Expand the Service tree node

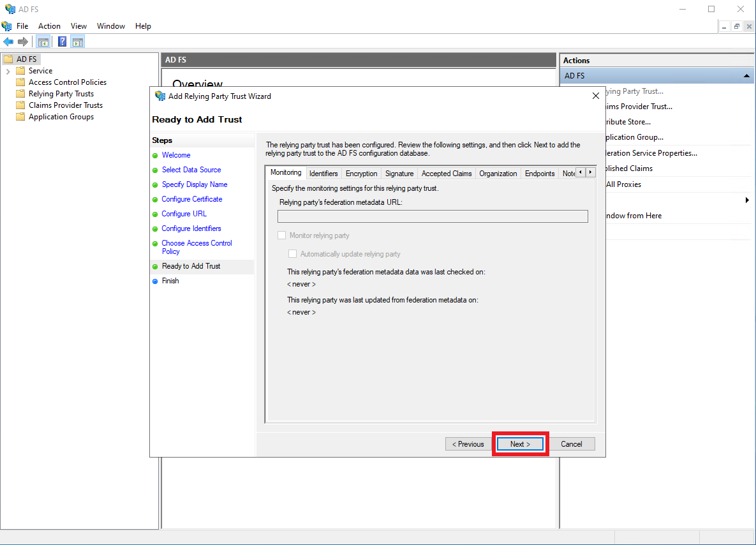click(x=8, y=71)
